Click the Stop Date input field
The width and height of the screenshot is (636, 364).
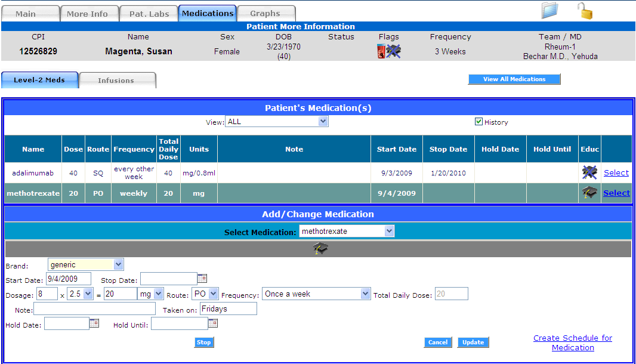point(169,279)
